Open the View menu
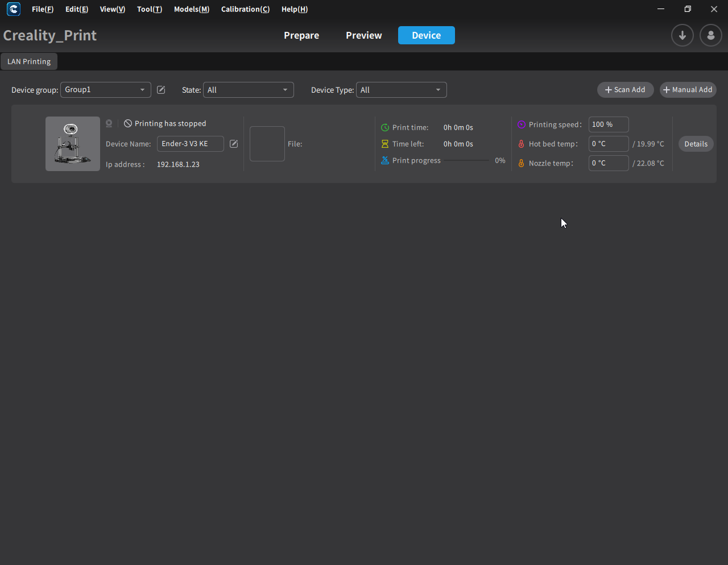 click(113, 9)
